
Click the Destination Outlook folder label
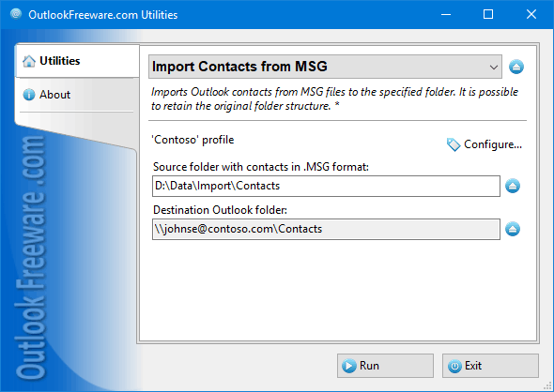click(220, 210)
